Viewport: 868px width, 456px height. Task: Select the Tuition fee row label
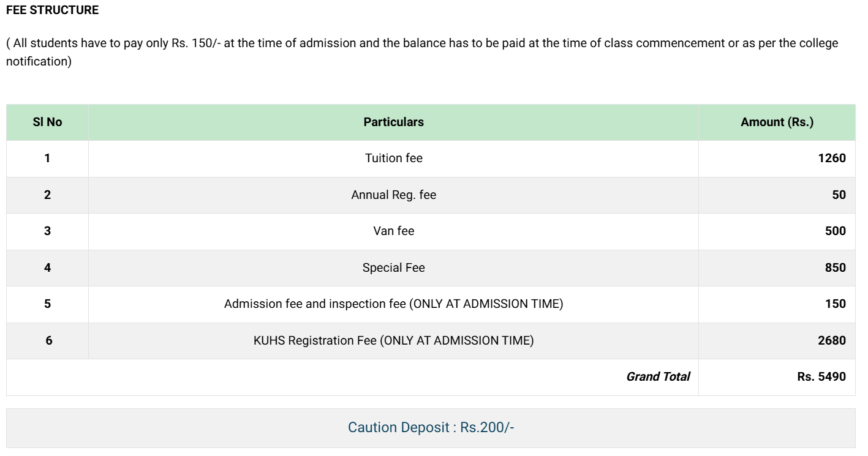tap(393, 159)
